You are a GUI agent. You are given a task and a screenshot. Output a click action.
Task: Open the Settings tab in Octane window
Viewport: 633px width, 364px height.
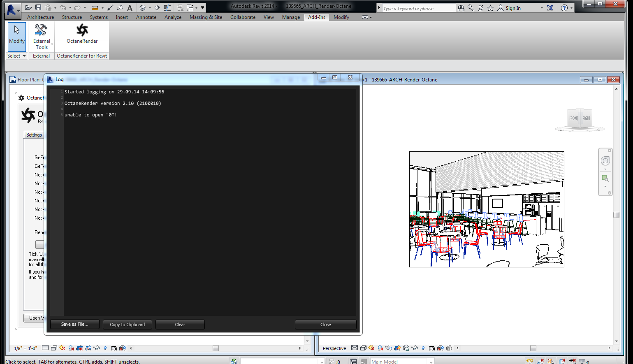pyautogui.click(x=34, y=135)
